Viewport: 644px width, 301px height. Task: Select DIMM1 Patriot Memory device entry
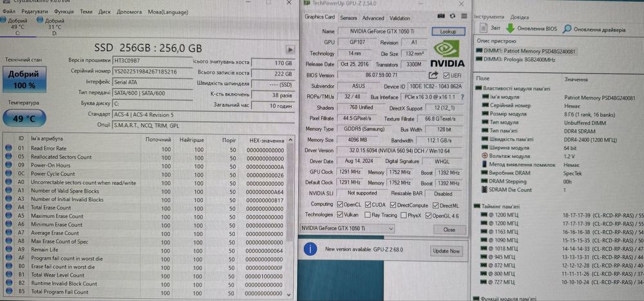(526, 50)
